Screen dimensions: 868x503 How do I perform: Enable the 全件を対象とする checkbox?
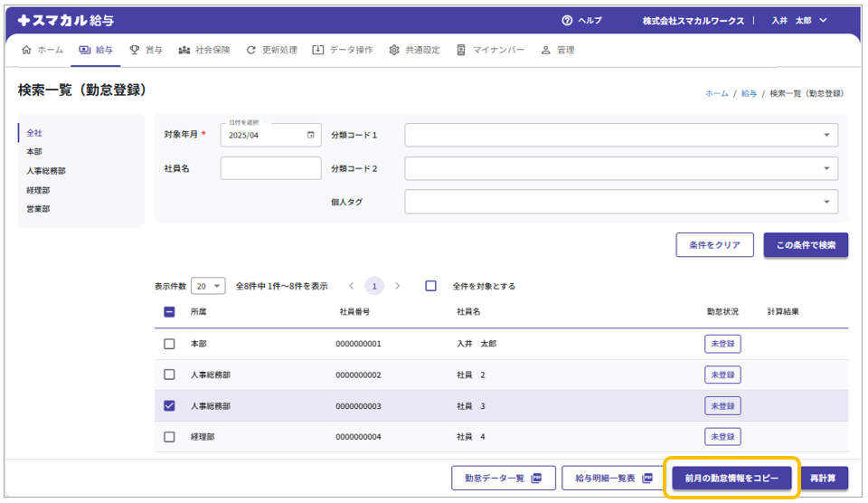click(431, 286)
